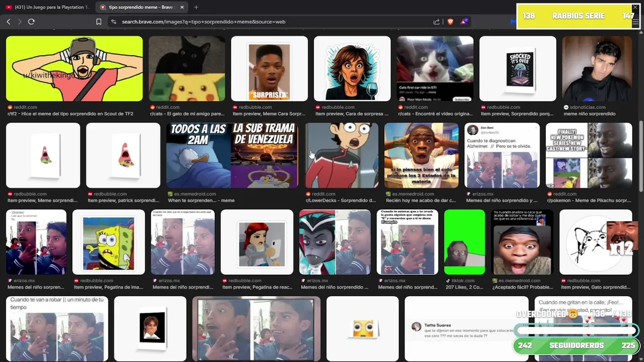Open the surprised woman with wine glass image
This screenshot has width=644, height=362.
point(352,68)
